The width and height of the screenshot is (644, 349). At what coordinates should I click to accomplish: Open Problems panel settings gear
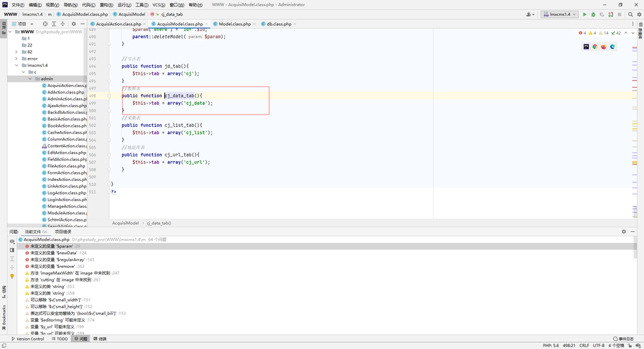pyautogui.click(x=624, y=232)
